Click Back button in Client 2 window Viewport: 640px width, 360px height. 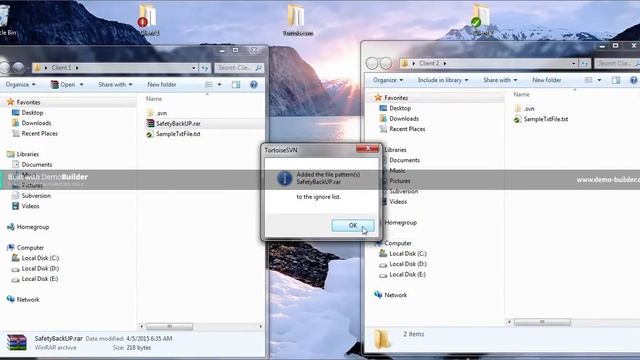pyautogui.click(x=372, y=63)
